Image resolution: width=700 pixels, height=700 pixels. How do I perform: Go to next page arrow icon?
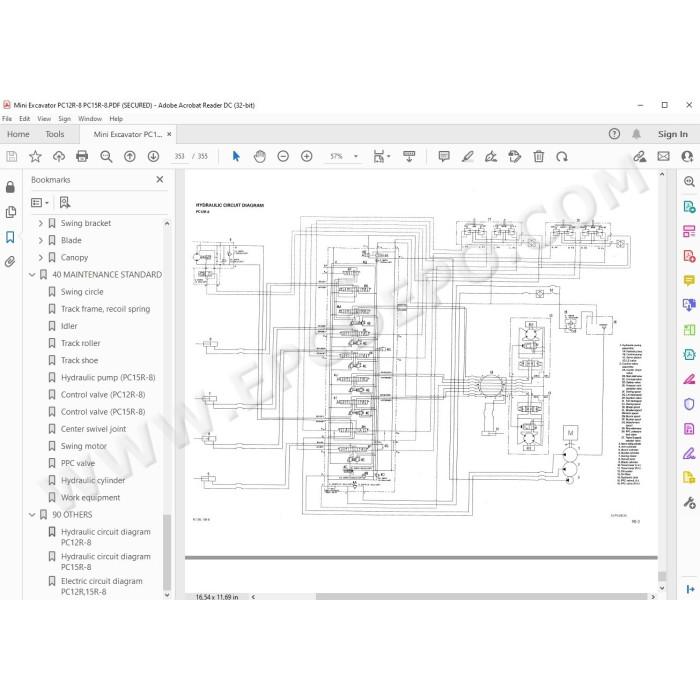click(154, 156)
